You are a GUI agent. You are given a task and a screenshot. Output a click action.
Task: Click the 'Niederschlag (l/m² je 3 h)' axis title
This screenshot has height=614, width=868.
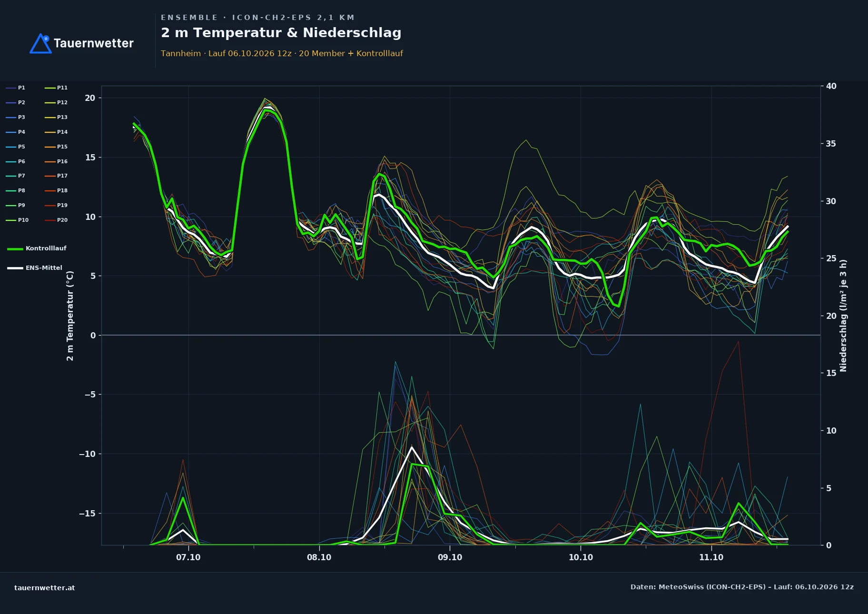843,316
